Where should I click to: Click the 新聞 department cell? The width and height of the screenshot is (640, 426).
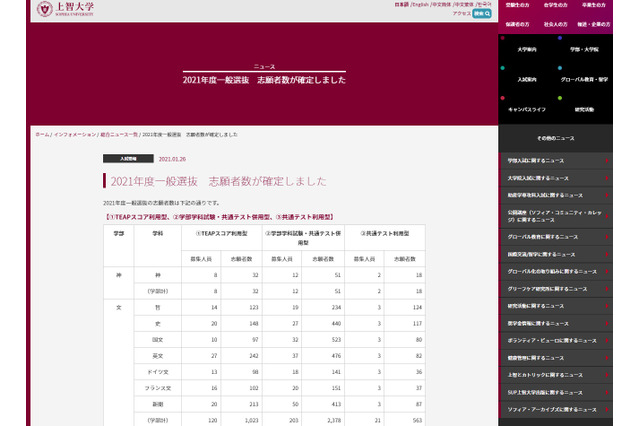[x=158, y=404]
